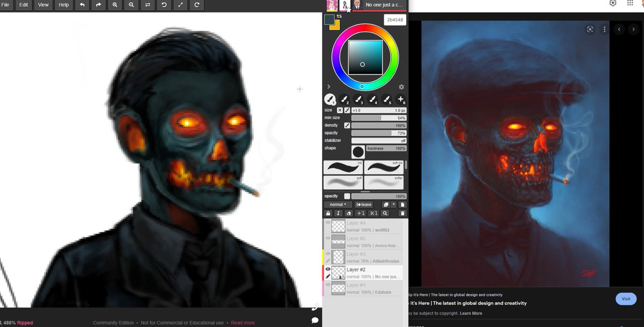This screenshot has width=644, height=327.
Task: Hide Layer #2 with its eye toggle
Action: point(327,270)
